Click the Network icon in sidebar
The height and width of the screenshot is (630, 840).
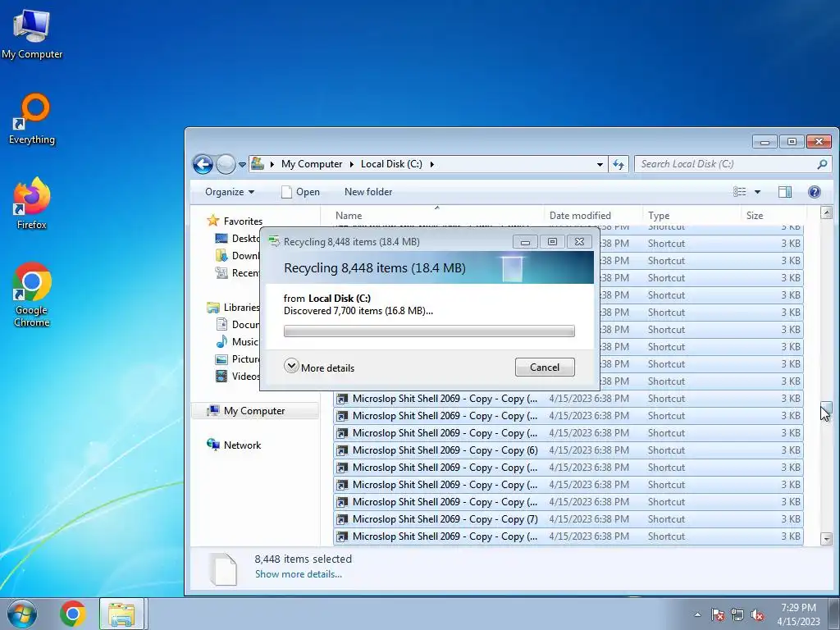pos(213,445)
